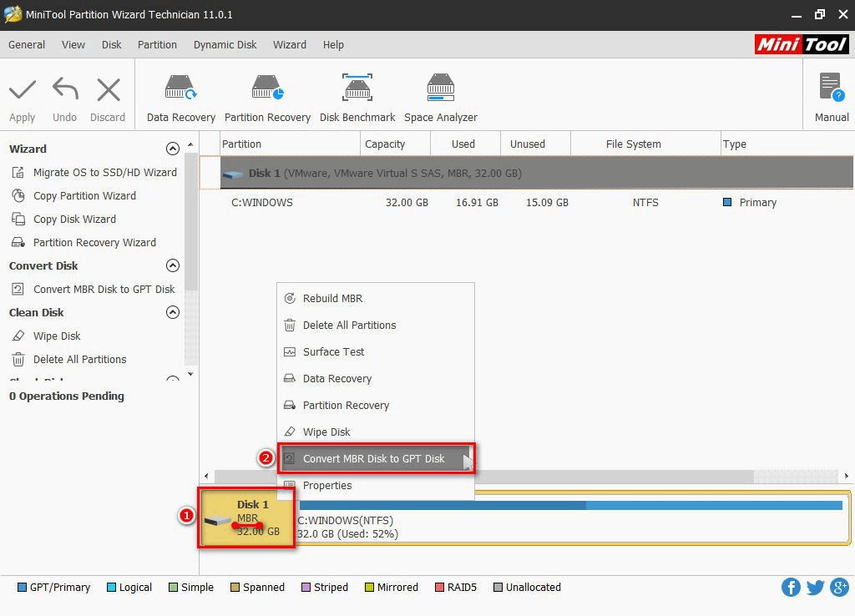This screenshot has width=855, height=616.
Task: Choose Delete All Partitions in context menu
Action: [x=376, y=325]
